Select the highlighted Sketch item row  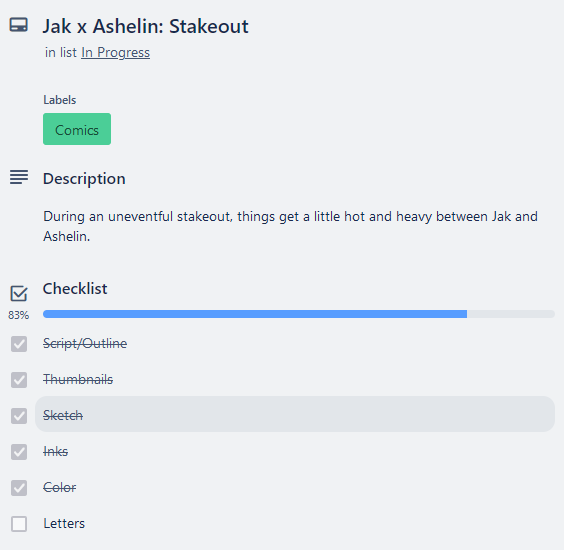click(x=295, y=414)
